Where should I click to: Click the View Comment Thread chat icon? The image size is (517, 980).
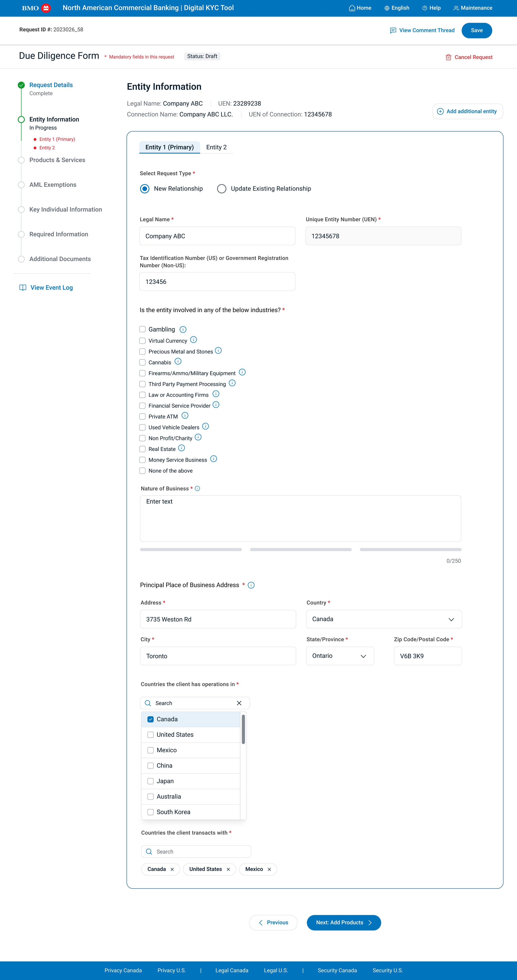coord(393,30)
